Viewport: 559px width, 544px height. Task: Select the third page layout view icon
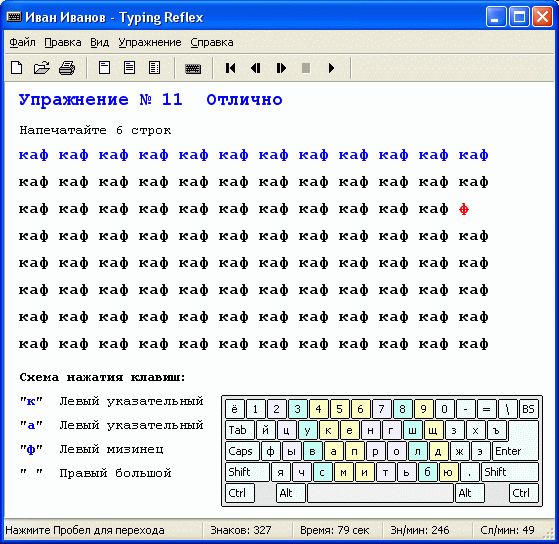154,68
